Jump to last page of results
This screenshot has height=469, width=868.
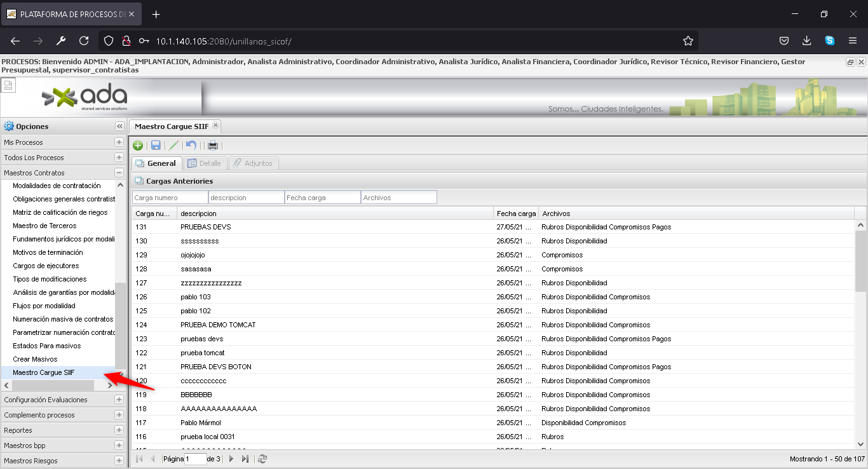245,459
